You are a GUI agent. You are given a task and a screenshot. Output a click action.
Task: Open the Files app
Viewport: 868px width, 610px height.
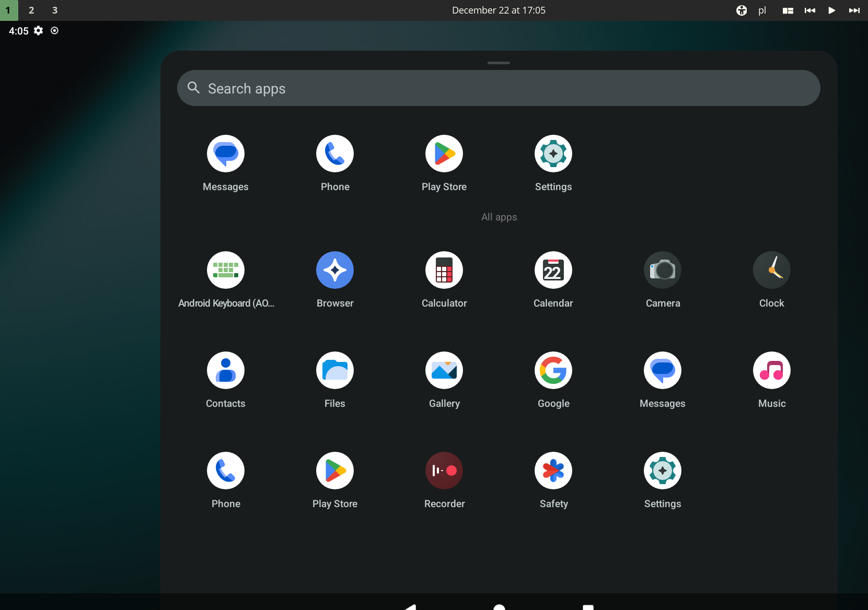(334, 371)
